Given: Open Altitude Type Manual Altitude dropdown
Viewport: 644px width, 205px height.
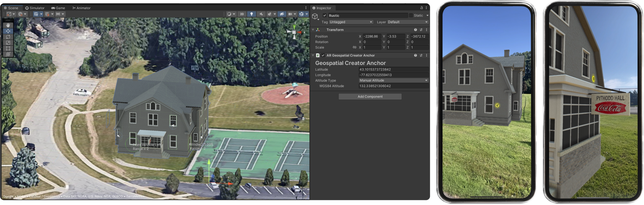Looking at the screenshot, I should 394,80.
